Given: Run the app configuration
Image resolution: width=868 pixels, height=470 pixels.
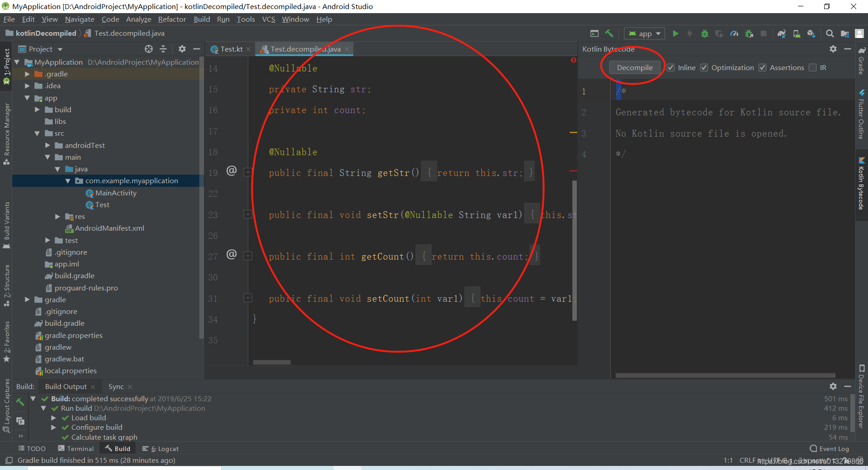Looking at the screenshot, I should click(x=675, y=33).
